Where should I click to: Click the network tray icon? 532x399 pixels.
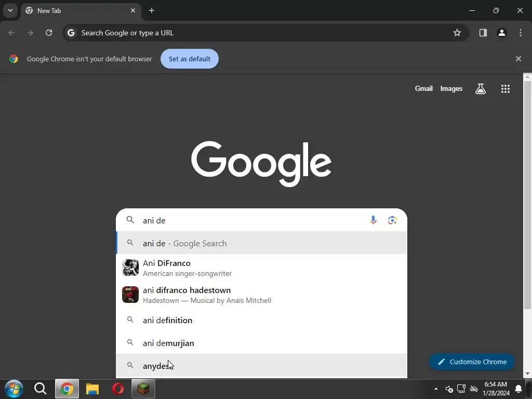click(461, 389)
